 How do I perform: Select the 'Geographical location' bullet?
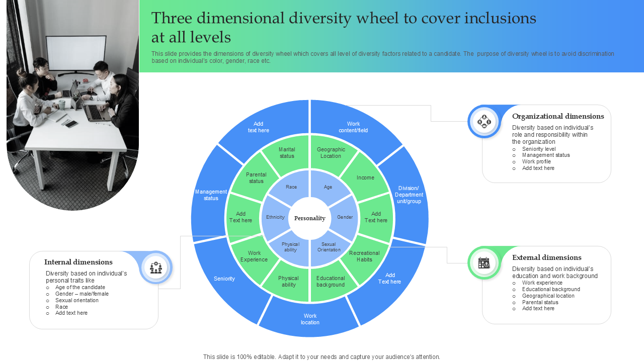click(548, 296)
